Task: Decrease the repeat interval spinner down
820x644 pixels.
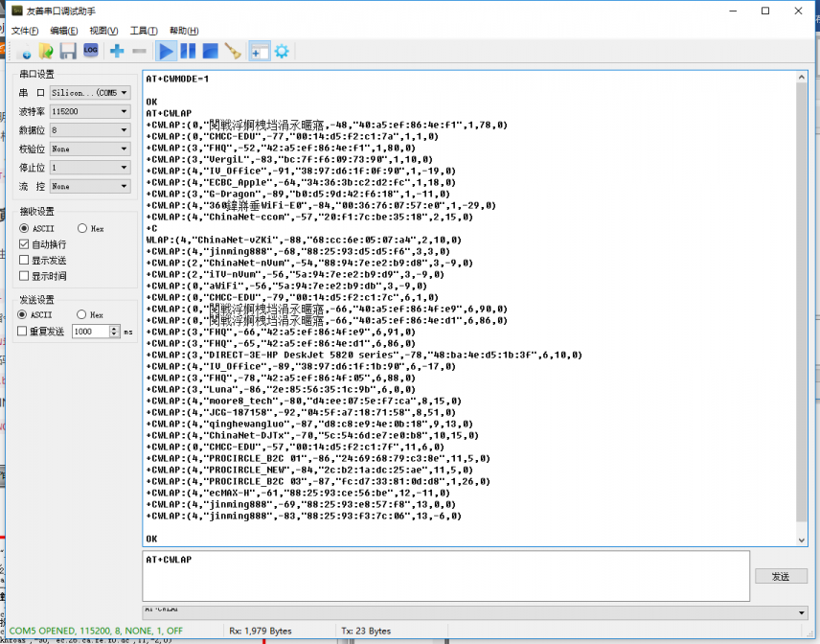Action: 115,334
